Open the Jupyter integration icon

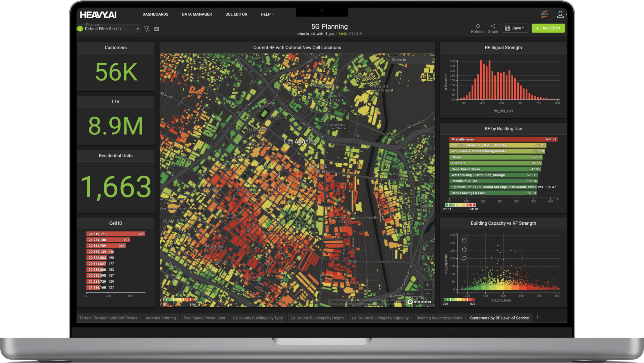544,14
